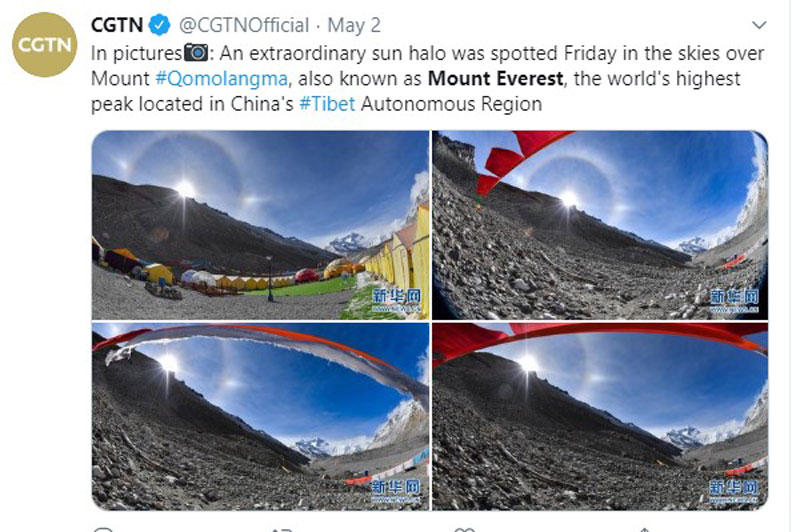Open the CGTN gold profile avatar
This screenshot has height=532, width=800.
(x=44, y=45)
